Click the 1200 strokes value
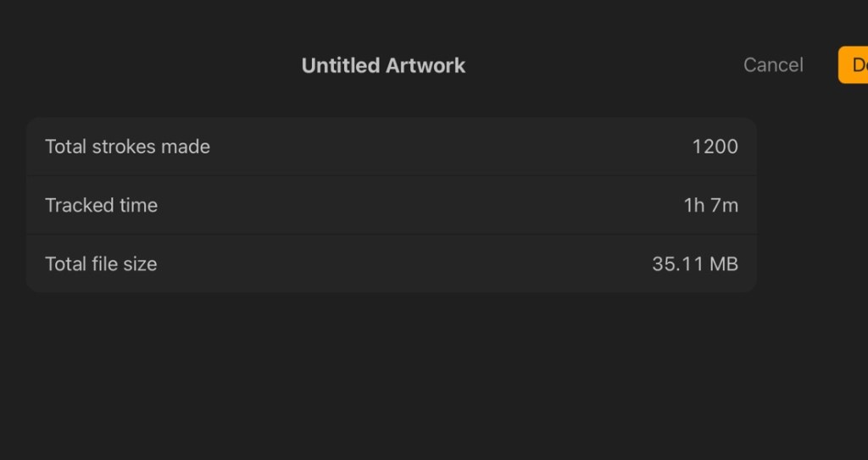868x460 pixels. pos(715,147)
